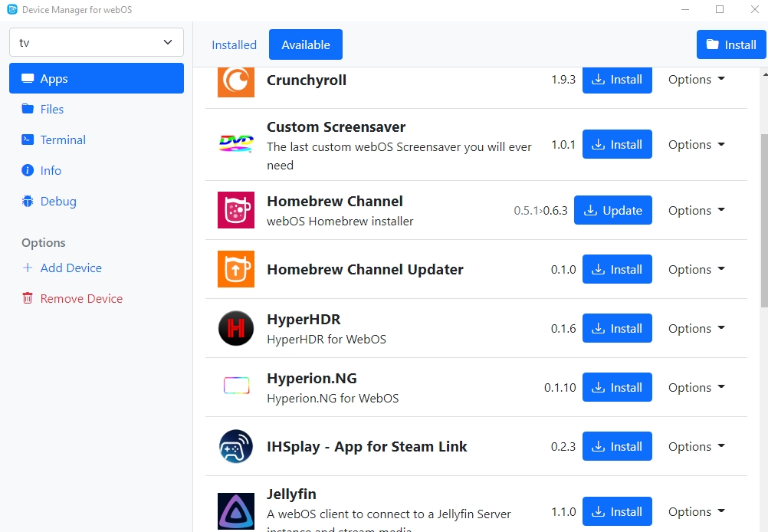
Task: Expand Options for Crunchyroll
Action: pos(696,80)
